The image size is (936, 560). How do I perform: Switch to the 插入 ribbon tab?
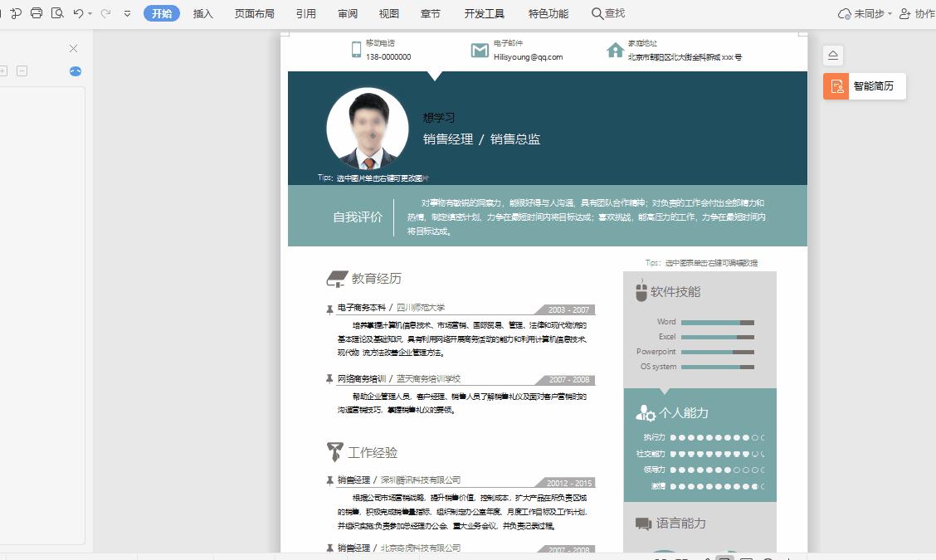click(202, 13)
